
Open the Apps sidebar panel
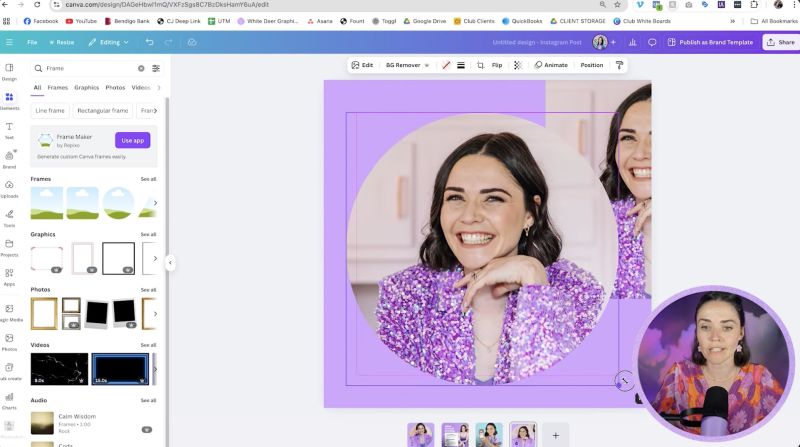(x=9, y=277)
